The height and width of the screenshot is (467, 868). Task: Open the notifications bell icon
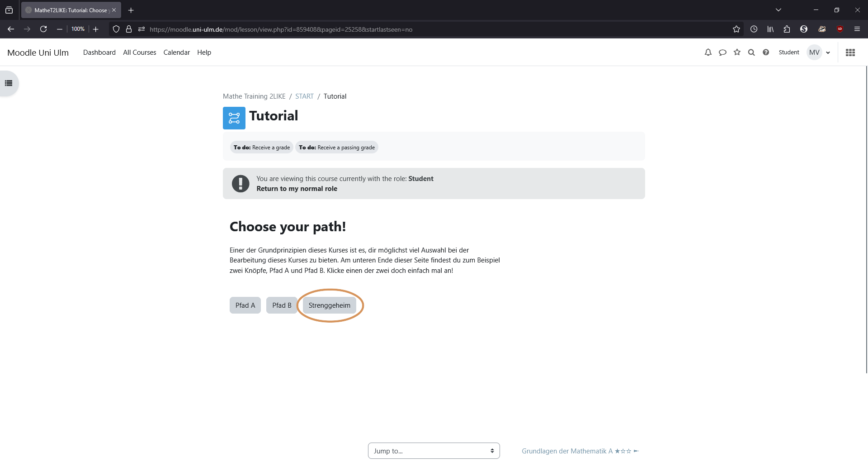(708, 52)
